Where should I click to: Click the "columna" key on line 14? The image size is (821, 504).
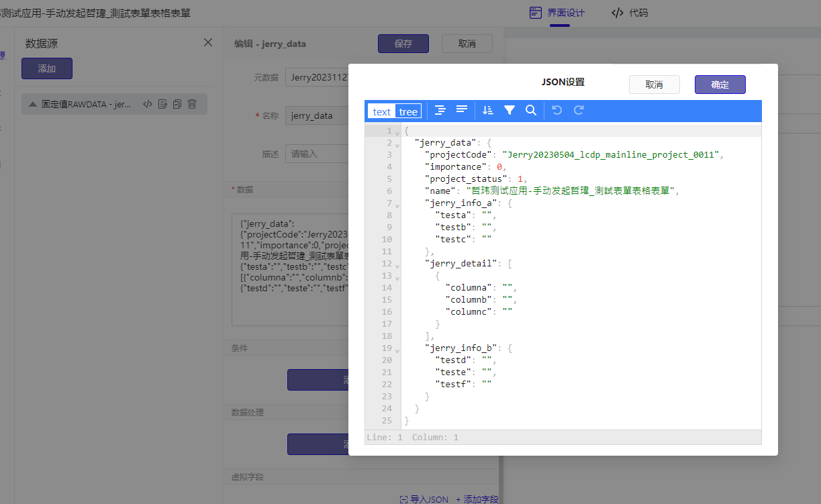tap(469, 287)
